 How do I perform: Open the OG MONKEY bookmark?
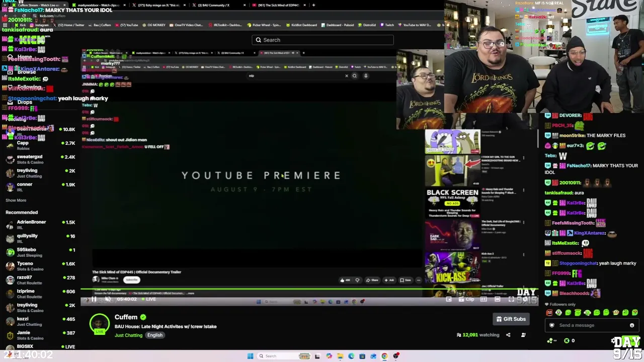coord(154,25)
